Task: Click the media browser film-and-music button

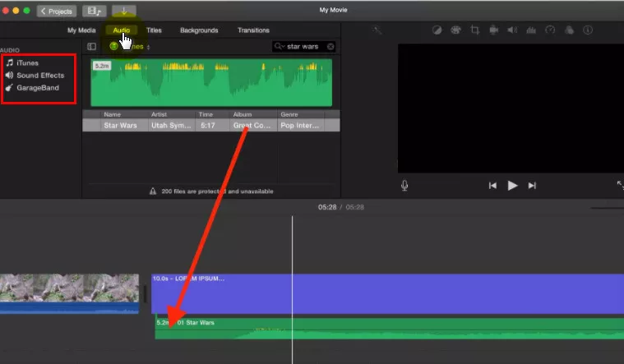Action: click(95, 12)
